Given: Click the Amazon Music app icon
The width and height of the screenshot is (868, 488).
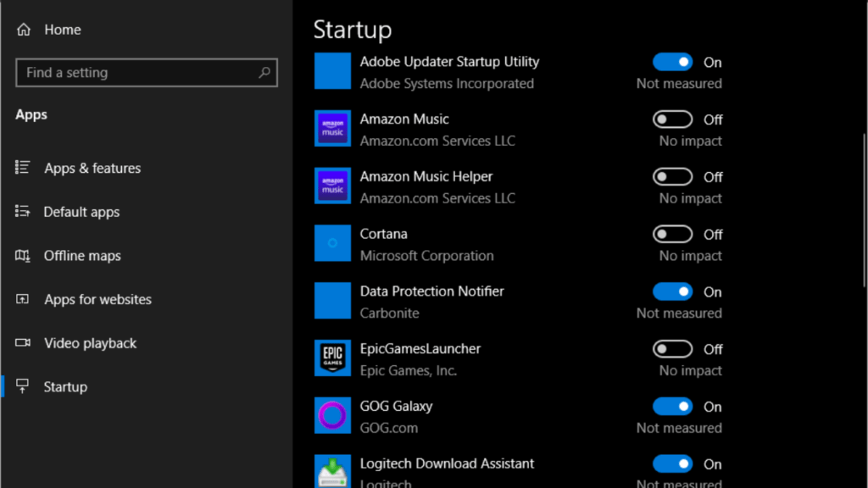Looking at the screenshot, I should pyautogui.click(x=332, y=129).
